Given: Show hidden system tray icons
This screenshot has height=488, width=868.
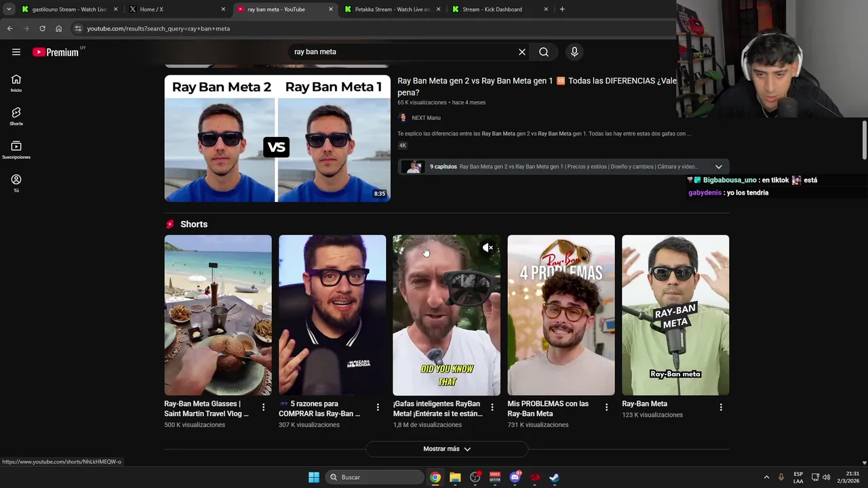Looking at the screenshot, I should (x=766, y=477).
